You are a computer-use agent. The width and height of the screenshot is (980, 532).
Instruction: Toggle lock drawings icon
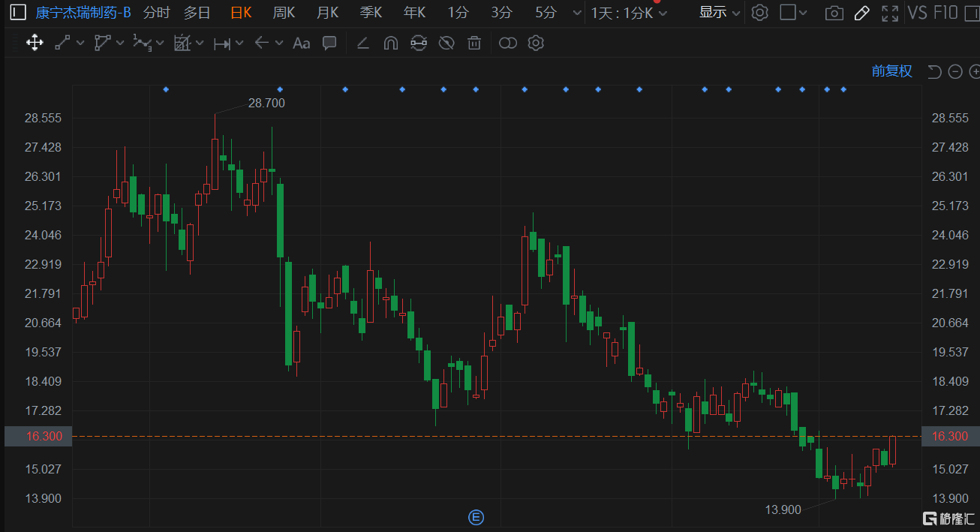419,43
